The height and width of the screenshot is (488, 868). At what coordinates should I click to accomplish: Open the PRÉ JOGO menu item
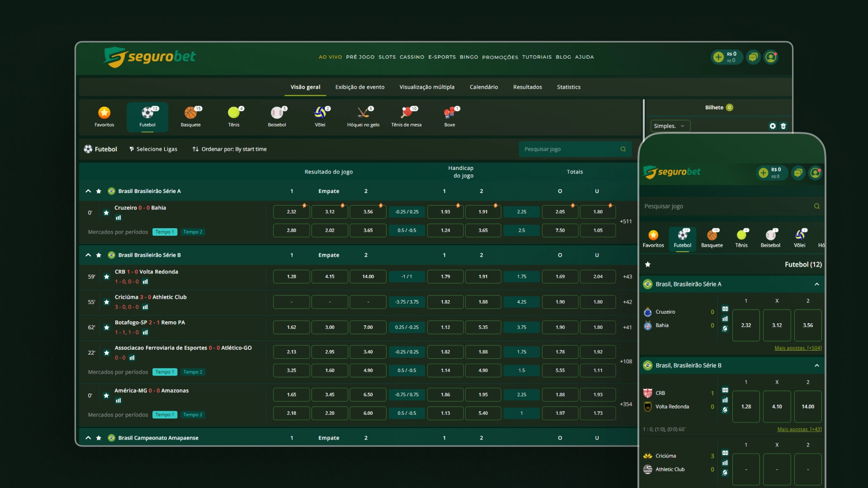(x=360, y=57)
